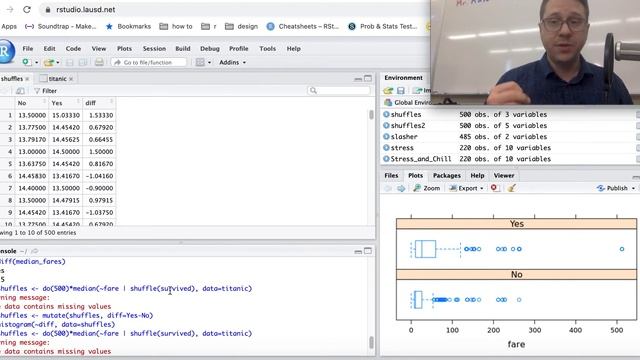Open the Code menu

coord(73,49)
